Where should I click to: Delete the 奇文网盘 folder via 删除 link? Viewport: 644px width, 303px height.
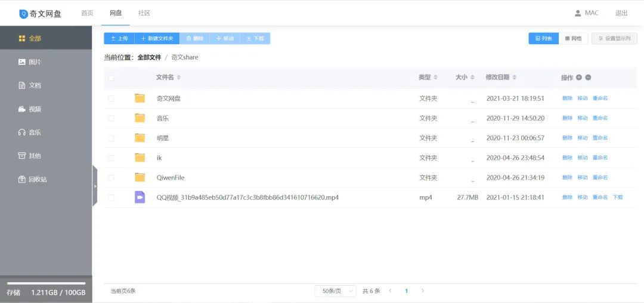pos(567,98)
